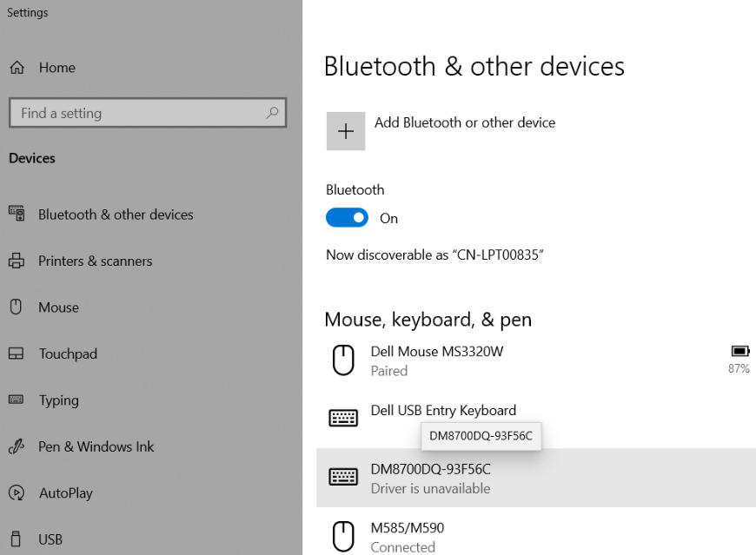Click the Bluetooth & other devices sidebar icon
756x555 pixels.
[17, 214]
